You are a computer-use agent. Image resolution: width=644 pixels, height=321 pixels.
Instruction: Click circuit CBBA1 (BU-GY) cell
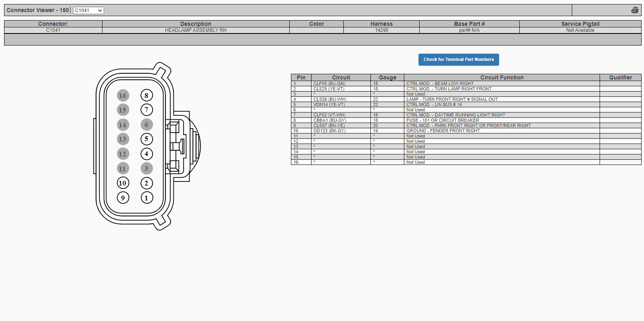pyautogui.click(x=341, y=120)
